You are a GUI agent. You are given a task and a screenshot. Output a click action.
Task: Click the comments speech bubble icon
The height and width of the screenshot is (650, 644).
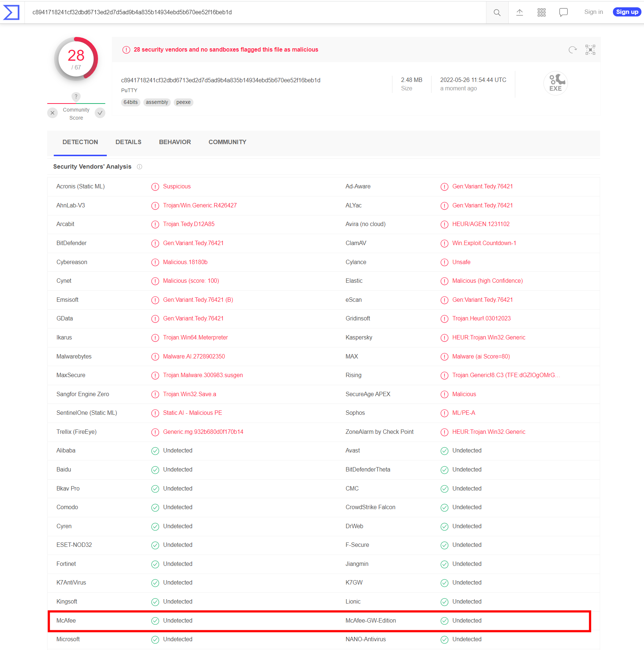point(563,12)
